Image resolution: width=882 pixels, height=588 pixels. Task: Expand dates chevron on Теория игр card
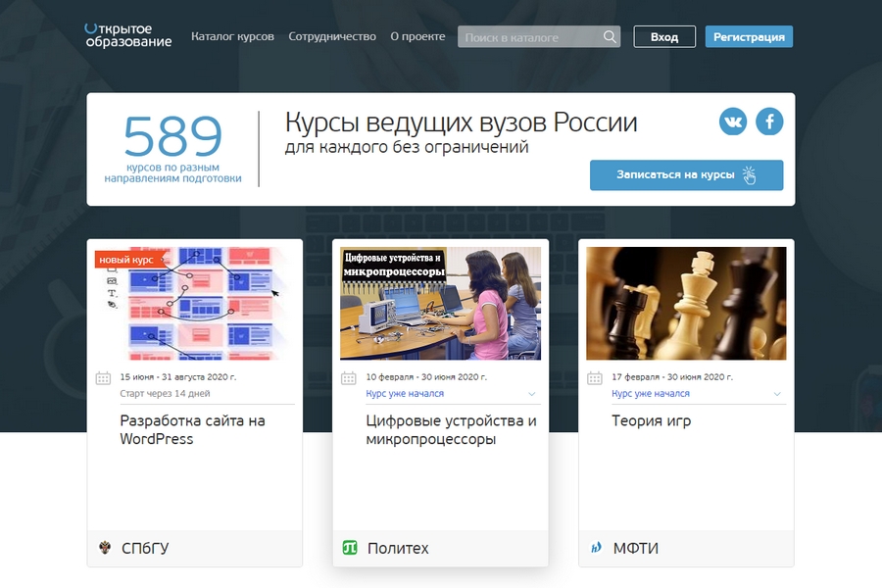click(x=778, y=394)
